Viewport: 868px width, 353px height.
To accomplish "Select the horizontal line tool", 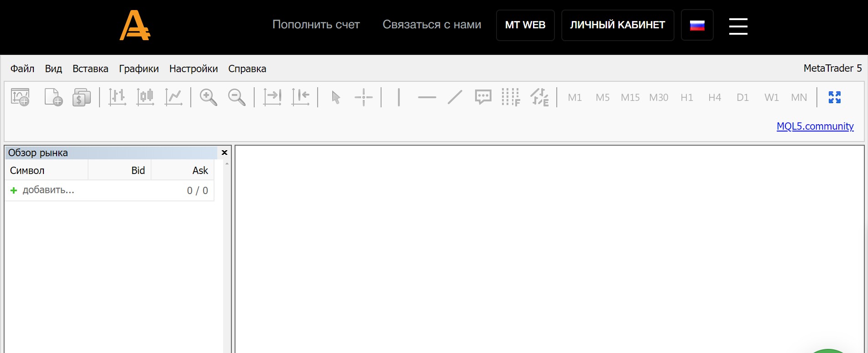I will (x=427, y=97).
